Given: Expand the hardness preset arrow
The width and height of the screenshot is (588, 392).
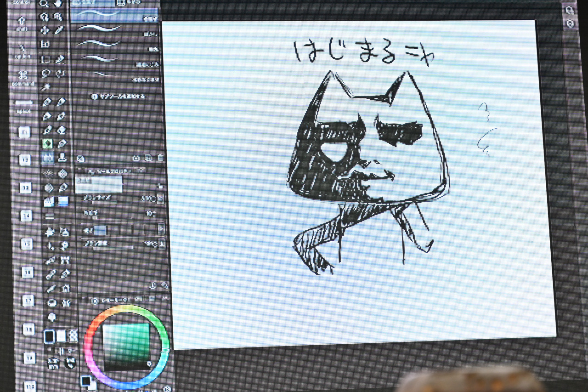Looking at the screenshot, I should pos(161,229).
